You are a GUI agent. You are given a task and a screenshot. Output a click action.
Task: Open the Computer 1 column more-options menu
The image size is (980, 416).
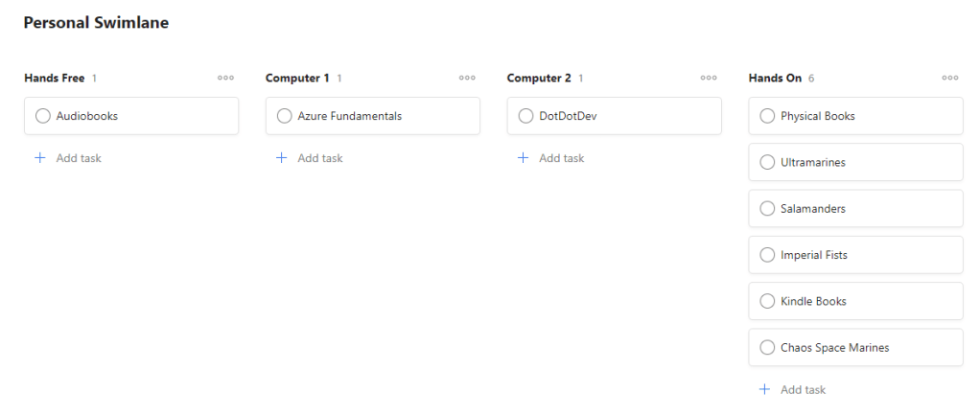coord(467,78)
